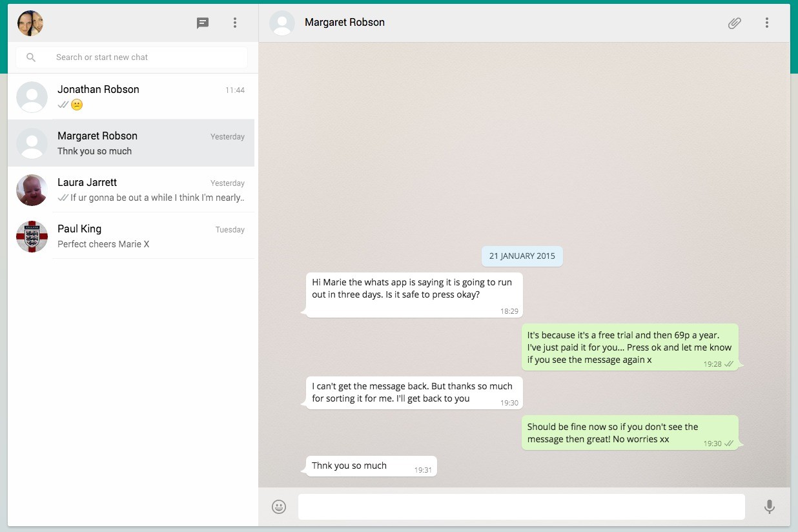Screen dimensions: 798x532
Task: Open the conversation three-dot menu
Action: click(x=767, y=23)
